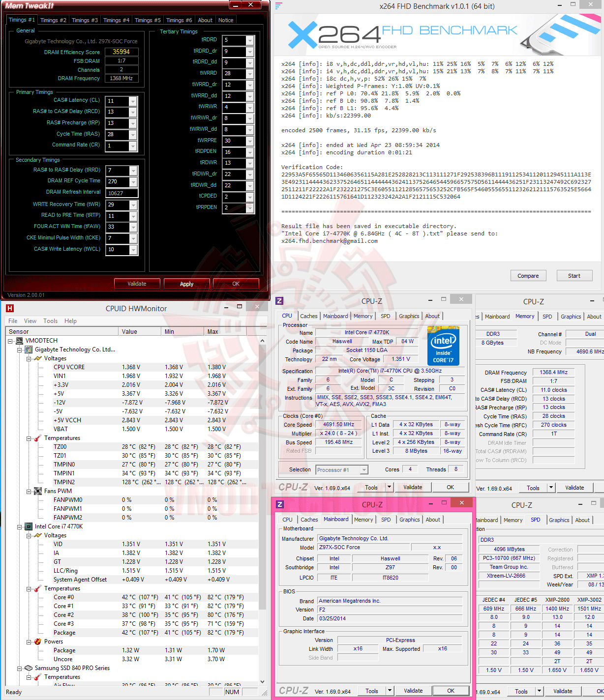Open the DRAM REF Cycle Time dropdown
604x700 pixels.
(x=133, y=182)
